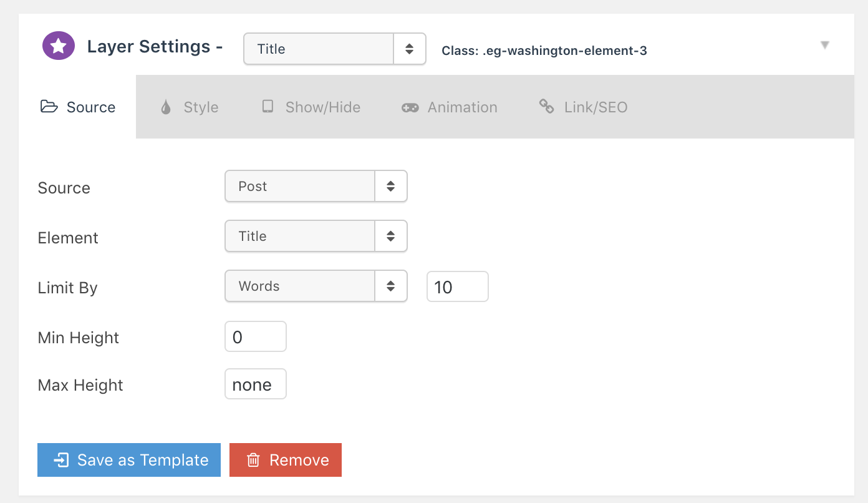
Task: Click the Limit By number field showing 10
Action: coord(458,286)
